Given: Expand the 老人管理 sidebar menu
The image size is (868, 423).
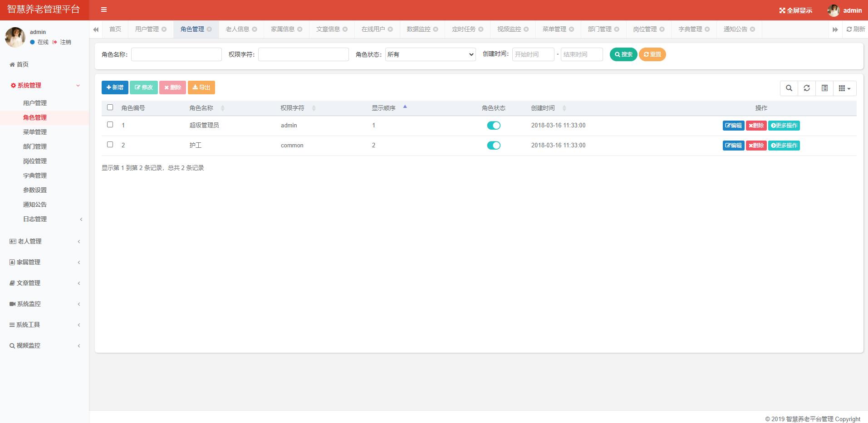Looking at the screenshot, I should click(44, 241).
